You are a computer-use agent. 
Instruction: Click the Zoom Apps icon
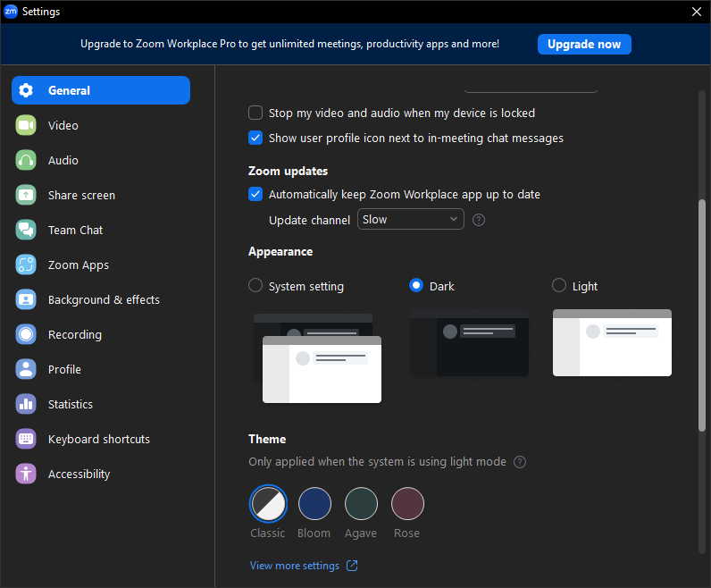click(26, 265)
